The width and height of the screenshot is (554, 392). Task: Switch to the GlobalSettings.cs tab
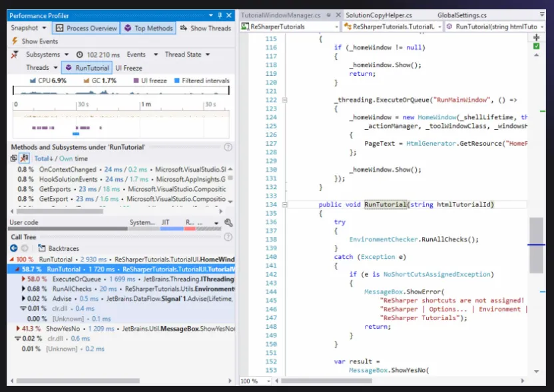tap(462, 15)
